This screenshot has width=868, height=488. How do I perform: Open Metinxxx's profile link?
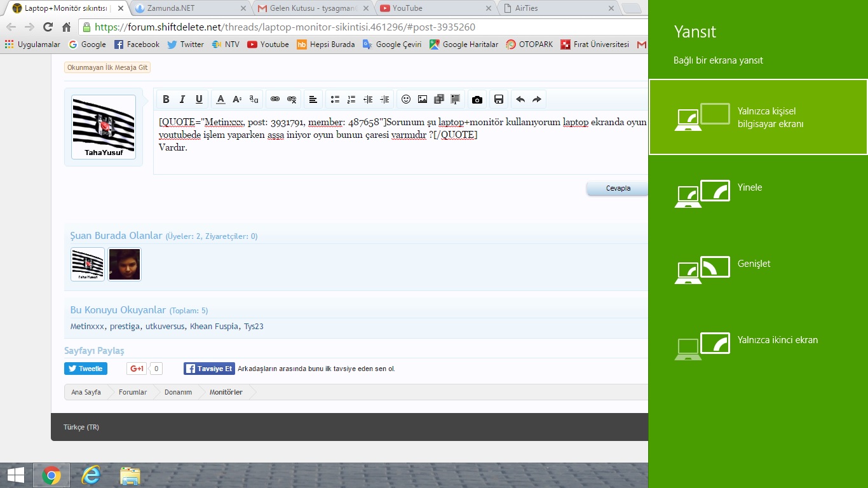87,327
